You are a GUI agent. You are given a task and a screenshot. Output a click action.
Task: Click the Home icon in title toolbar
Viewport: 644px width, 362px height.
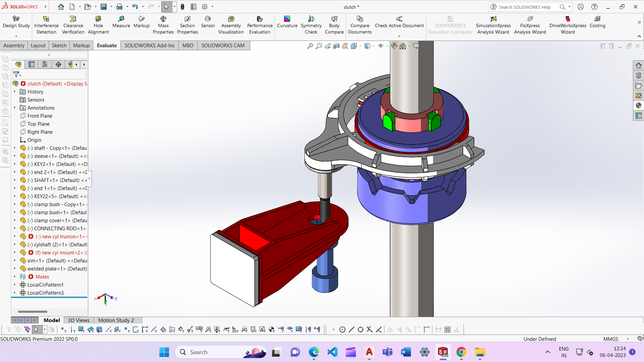click(x=61, y=7)
